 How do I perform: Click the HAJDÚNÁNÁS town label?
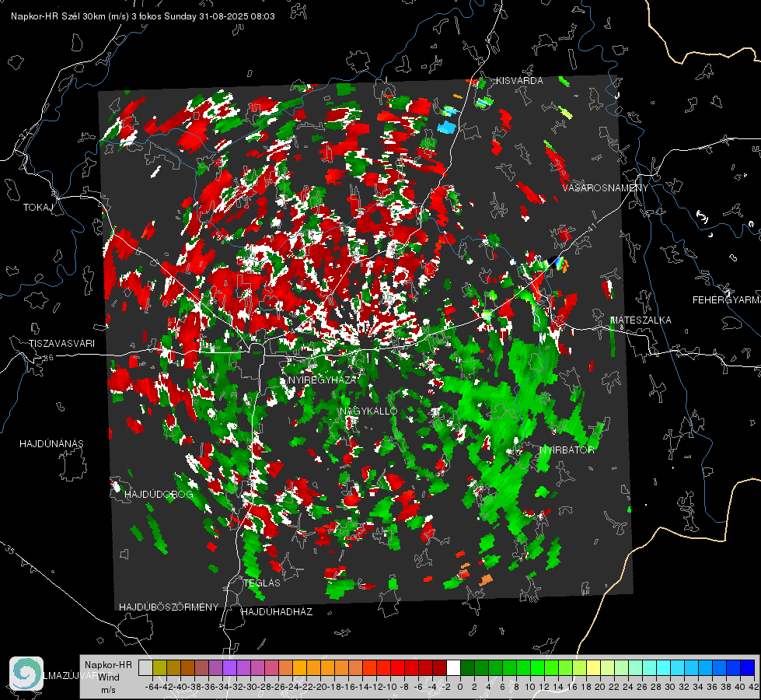[51, 444]
